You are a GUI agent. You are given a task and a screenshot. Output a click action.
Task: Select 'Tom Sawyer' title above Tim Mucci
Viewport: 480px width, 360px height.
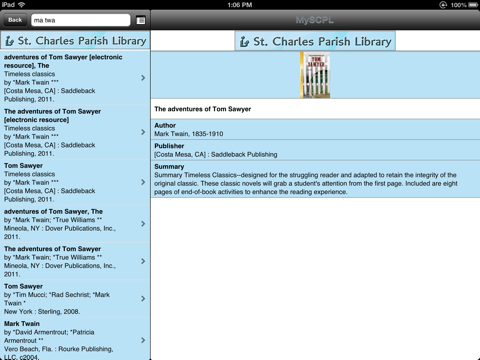click(x=23, y=286)
